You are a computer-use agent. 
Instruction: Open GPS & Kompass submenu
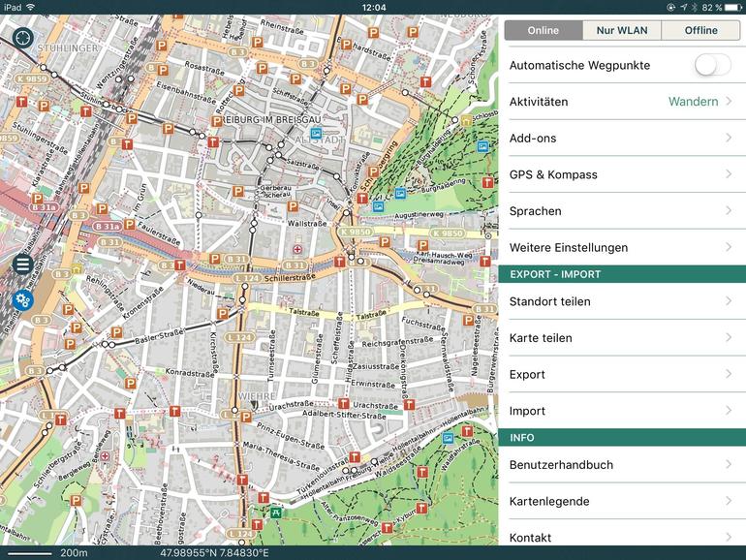tap(621, 174)
